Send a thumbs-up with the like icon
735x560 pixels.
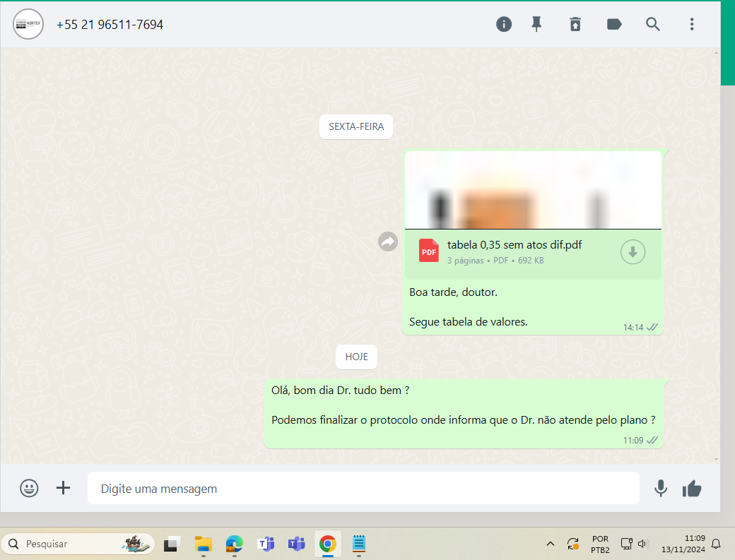(x=692, y=488)
